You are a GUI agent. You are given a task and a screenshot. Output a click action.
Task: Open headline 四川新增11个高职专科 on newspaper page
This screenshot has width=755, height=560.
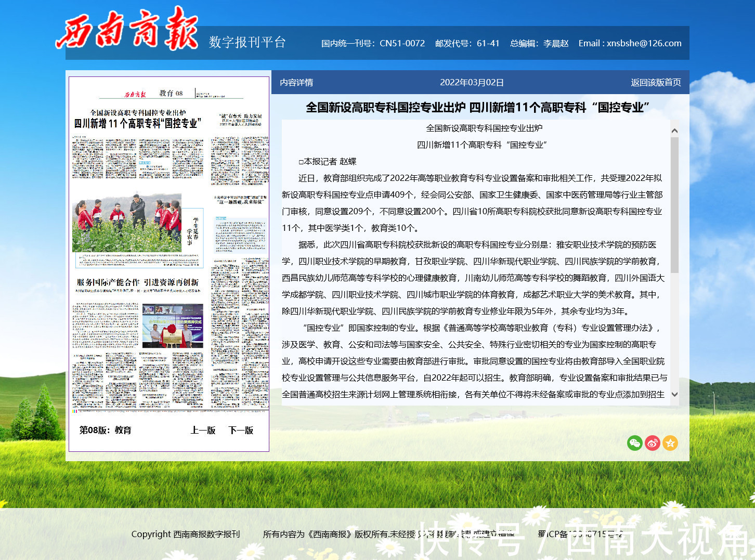point(138,123)
